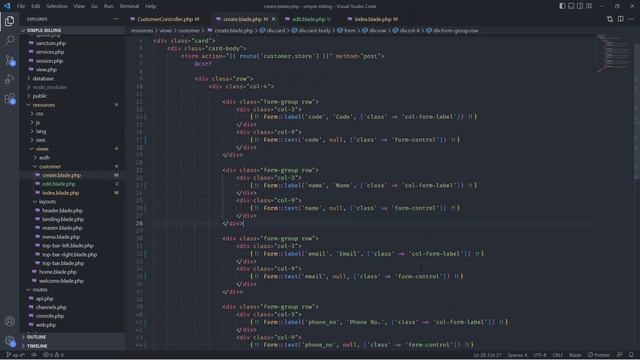Open the Edit menu
640x360 pixels.
point(36,6)
